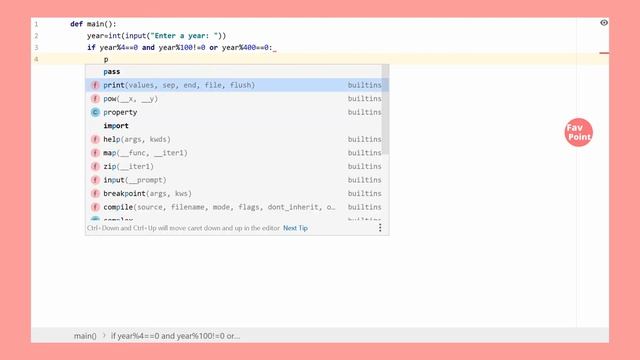Click the eye icon in the editor's top-right corner
640x360 pixels.
(x=604, y=23)
